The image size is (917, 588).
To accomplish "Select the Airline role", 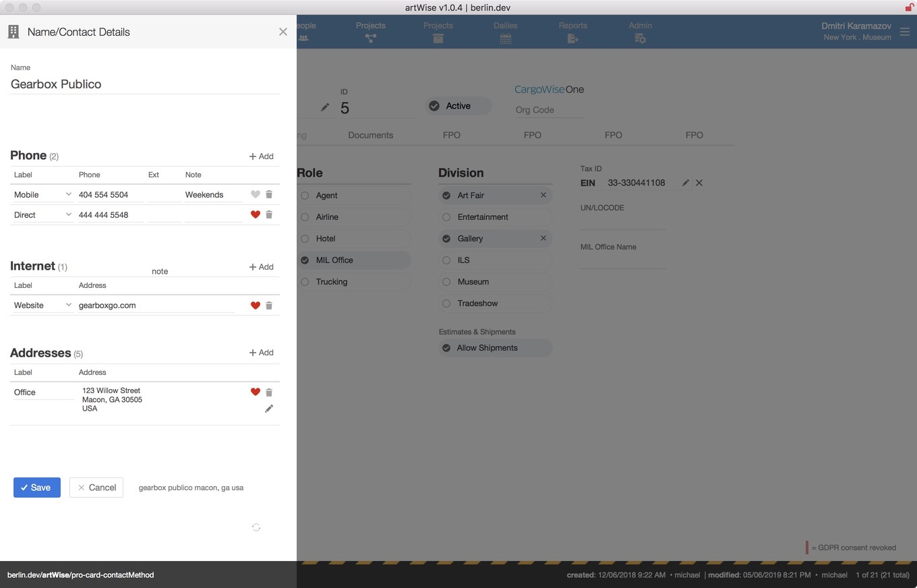I will click(x=353, y=217).
